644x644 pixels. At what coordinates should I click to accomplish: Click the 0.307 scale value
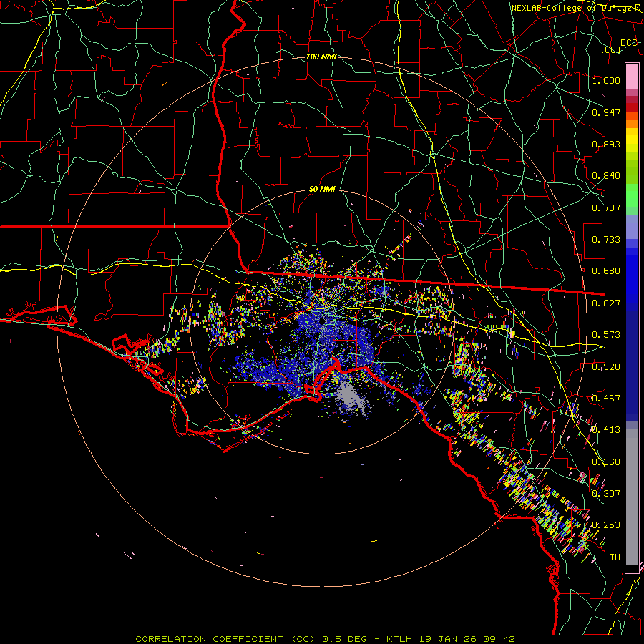606,494
